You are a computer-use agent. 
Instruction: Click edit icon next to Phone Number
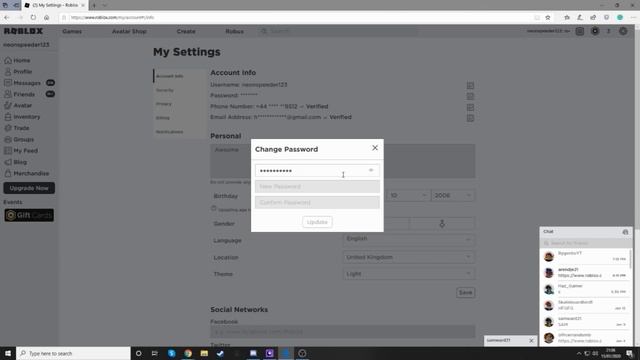click(470, 107)
